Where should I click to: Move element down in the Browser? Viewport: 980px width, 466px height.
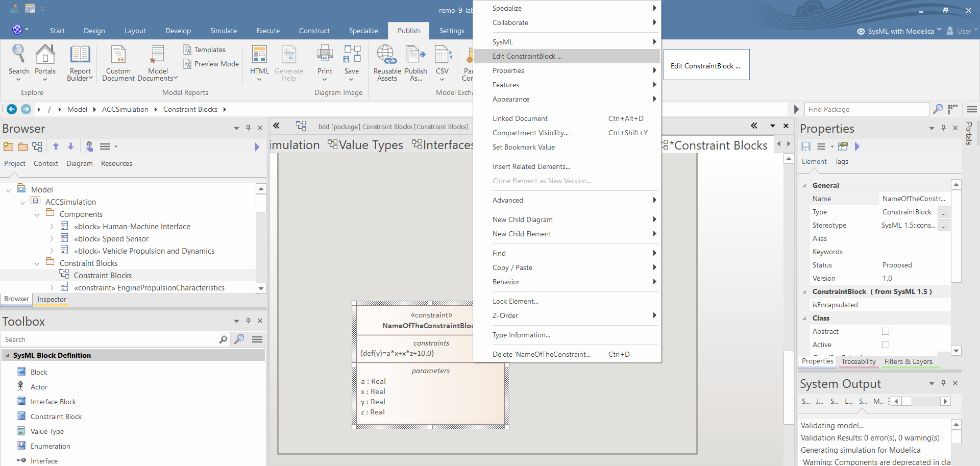(71, 146)
